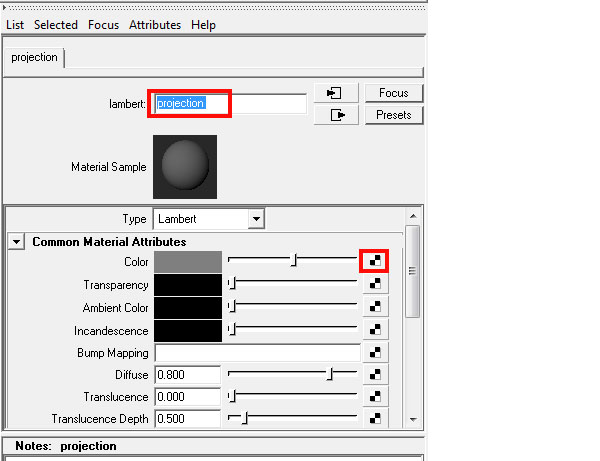Screen dimensions: 600x461
Task: Click the black Transparency swatch
Action: point(188,285)
